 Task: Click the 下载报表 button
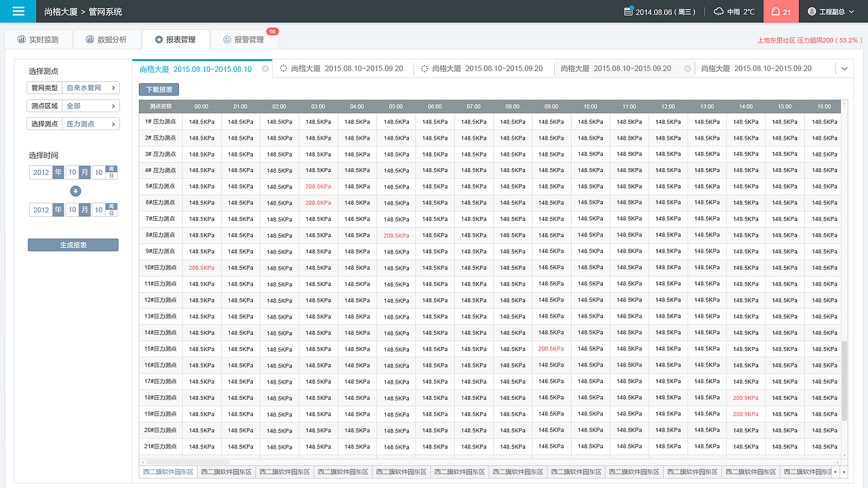coord(159,89)
